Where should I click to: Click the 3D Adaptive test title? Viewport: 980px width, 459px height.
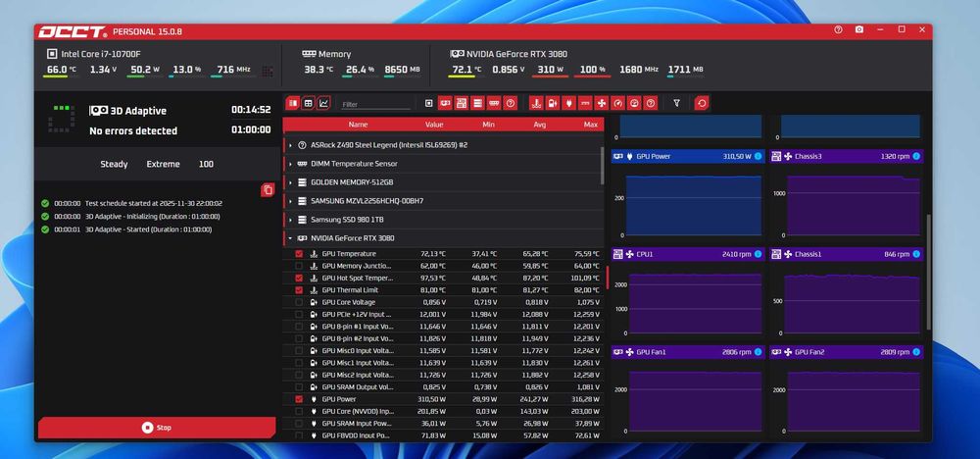tap(138, 111)
